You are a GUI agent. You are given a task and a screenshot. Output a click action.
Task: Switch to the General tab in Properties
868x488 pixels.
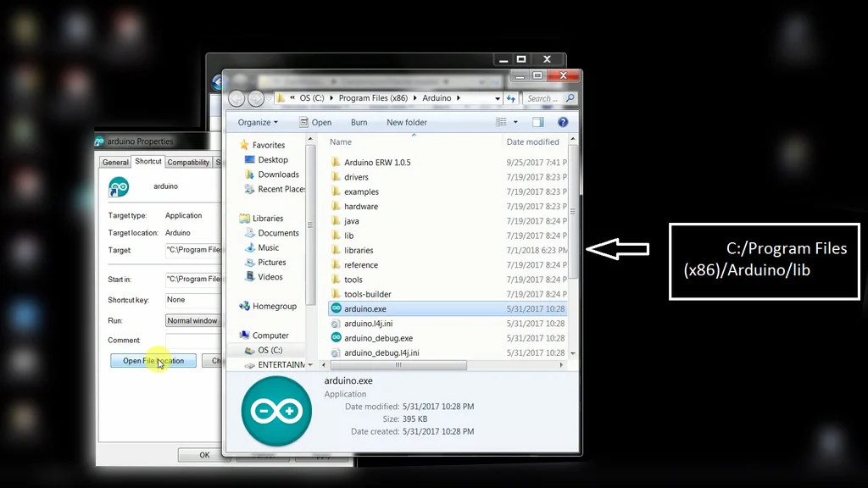pos(115,162)
